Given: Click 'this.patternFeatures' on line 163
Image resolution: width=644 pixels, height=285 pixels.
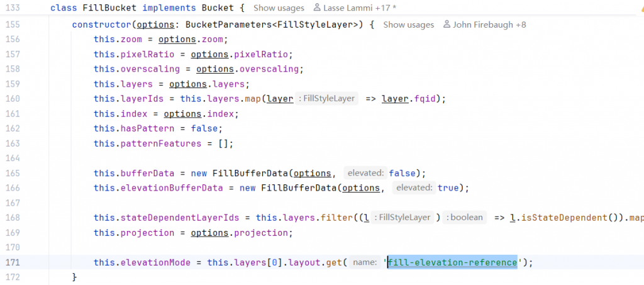Looking at the screenshot, I should pyautogui.click(x=147, y=143).
